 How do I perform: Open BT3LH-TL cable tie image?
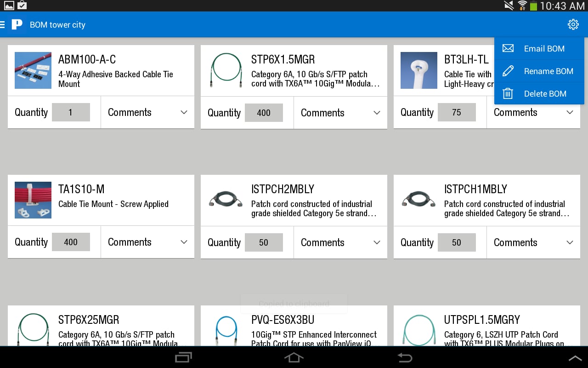tap(419, 70)
